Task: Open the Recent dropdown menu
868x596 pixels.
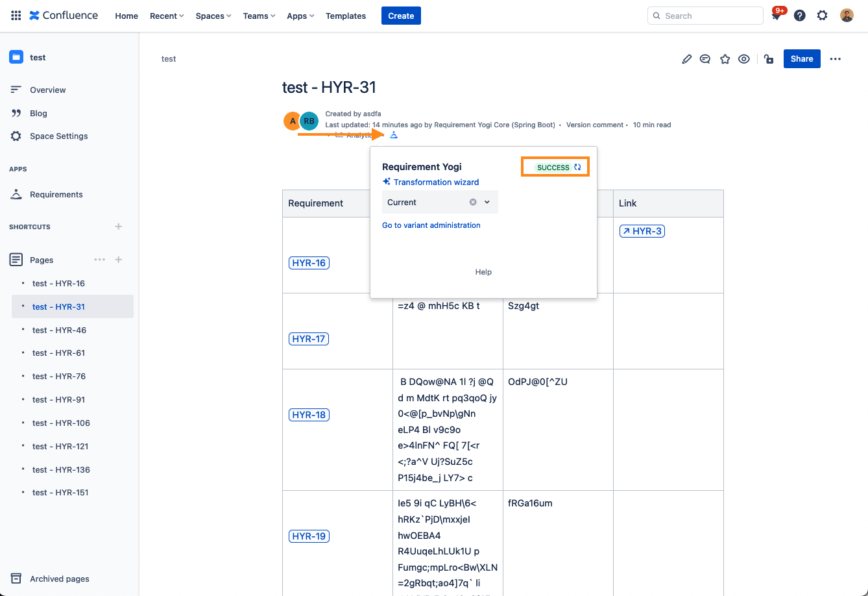Action: 167,16
